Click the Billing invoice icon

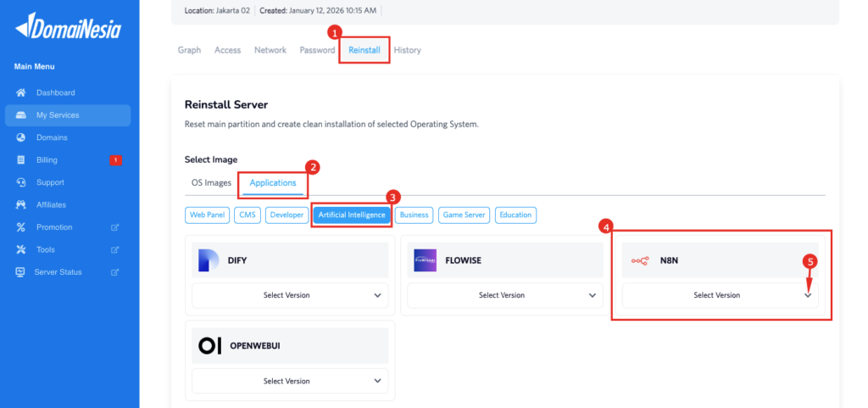pyautogui.click(x=21, y=160)
